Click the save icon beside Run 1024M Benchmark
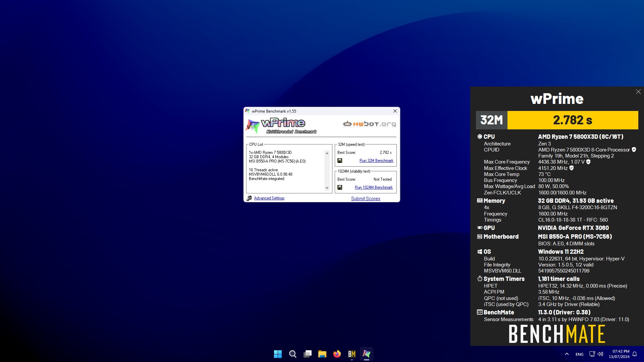Image resolution: width=644 pixels, height=362 pixels. coord(340,187)
